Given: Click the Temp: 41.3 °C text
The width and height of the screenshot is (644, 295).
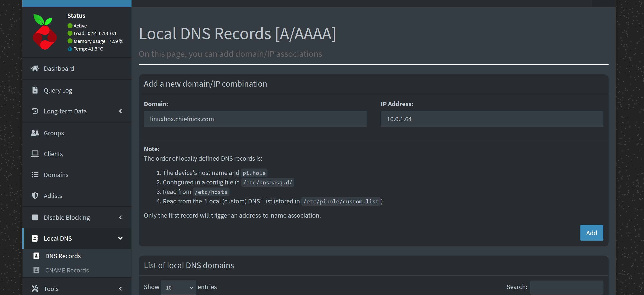Looking at the screenshot, I should click(x=88, y=48).
